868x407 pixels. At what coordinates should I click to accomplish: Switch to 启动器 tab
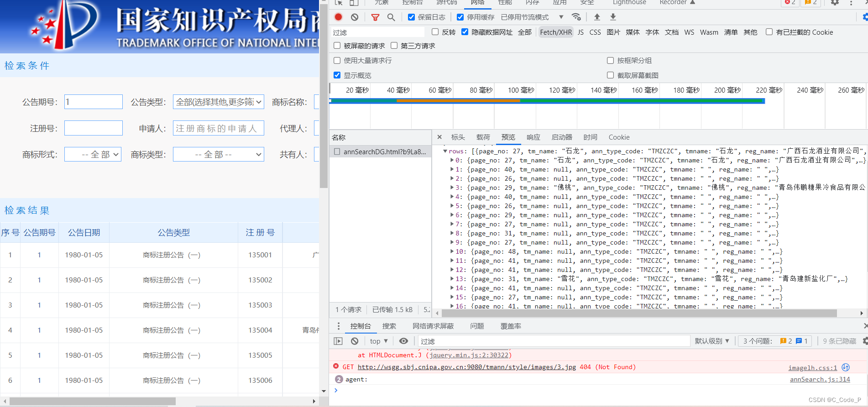click(561, 137)
